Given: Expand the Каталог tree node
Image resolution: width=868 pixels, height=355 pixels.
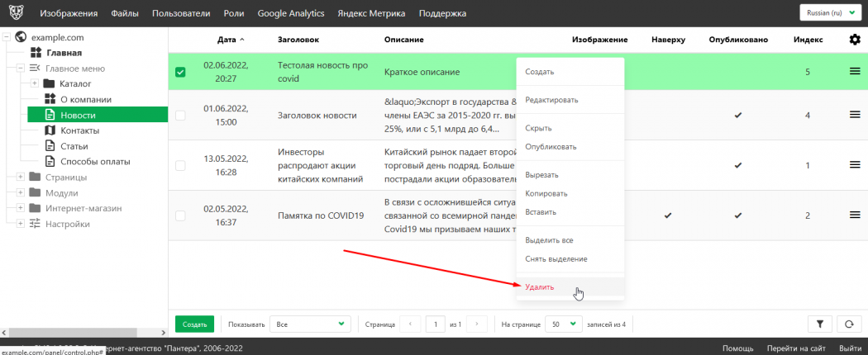Looking at the screenshot, I should coord(34,83).
